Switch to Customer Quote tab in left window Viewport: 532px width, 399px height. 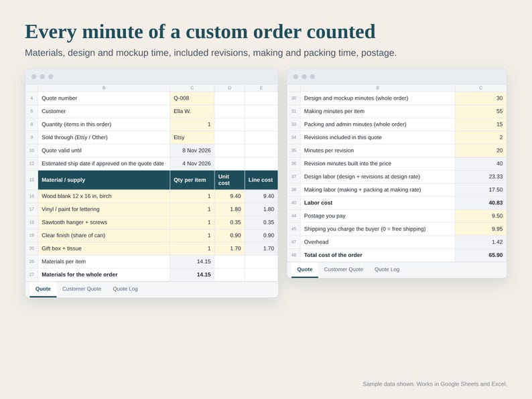pos(82,289)
